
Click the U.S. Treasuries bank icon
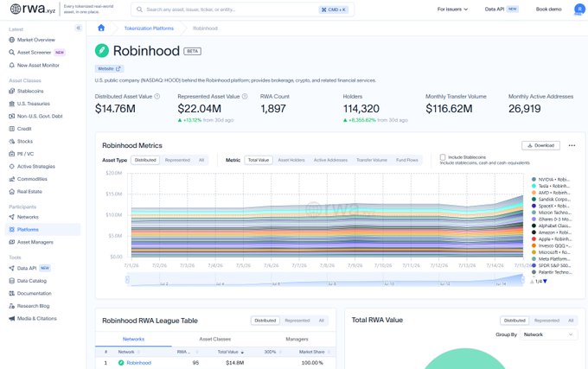[11, 104]
